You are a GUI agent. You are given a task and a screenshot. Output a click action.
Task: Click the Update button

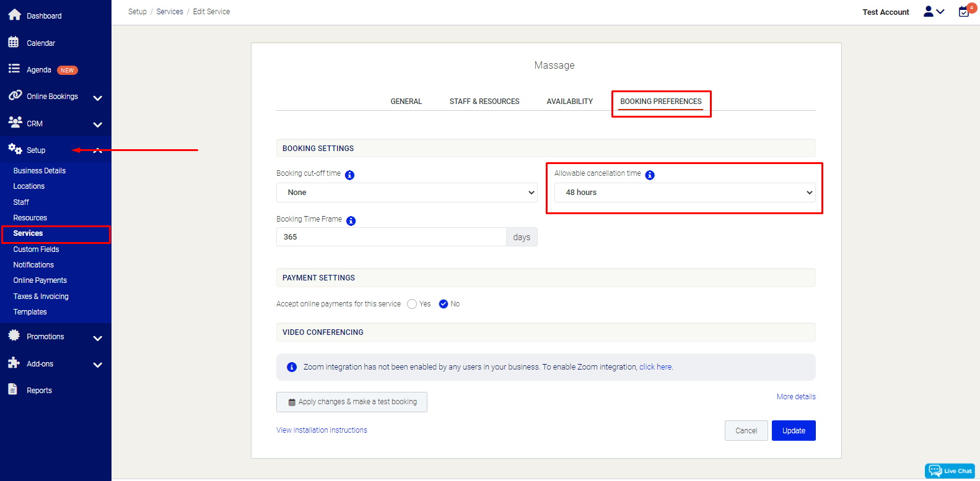coord(793,431)
